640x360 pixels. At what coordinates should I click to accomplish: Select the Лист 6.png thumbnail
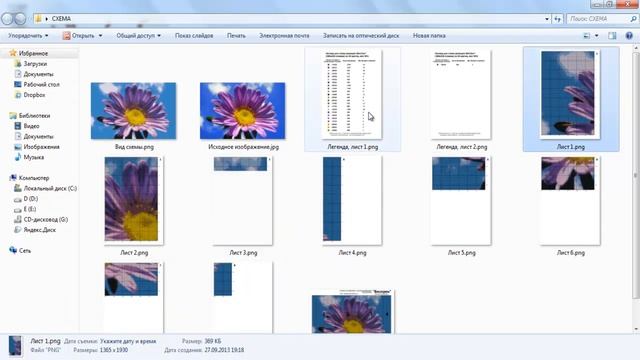[x=570, y=201]
